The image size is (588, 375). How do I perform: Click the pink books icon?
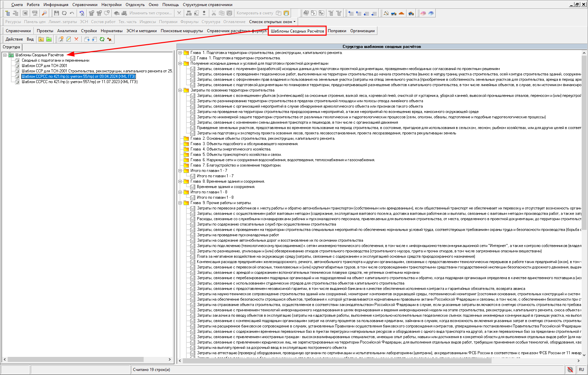point(423,13)
